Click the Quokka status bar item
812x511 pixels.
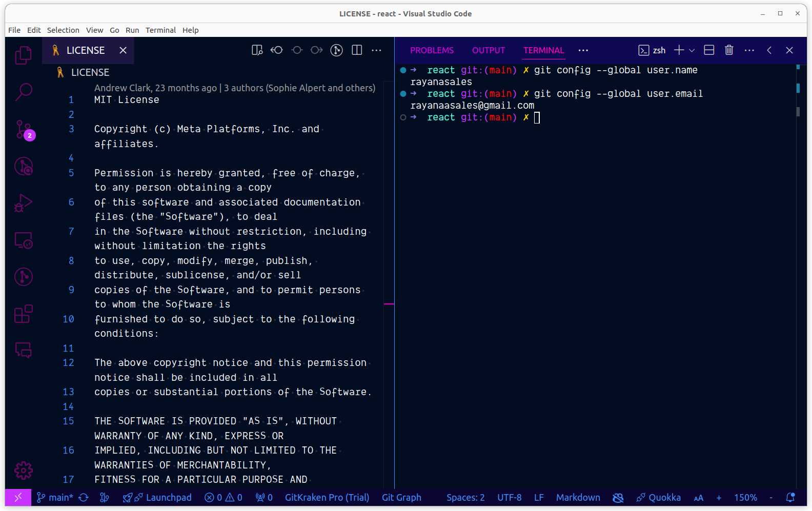(x=659, y=497)
